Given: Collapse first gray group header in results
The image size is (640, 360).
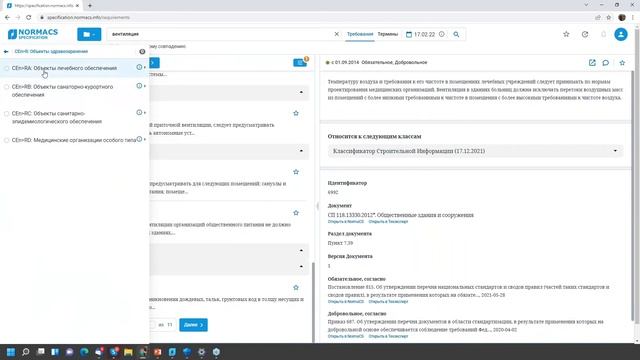Looking at the screenshot, I should (x=301, y=93).
